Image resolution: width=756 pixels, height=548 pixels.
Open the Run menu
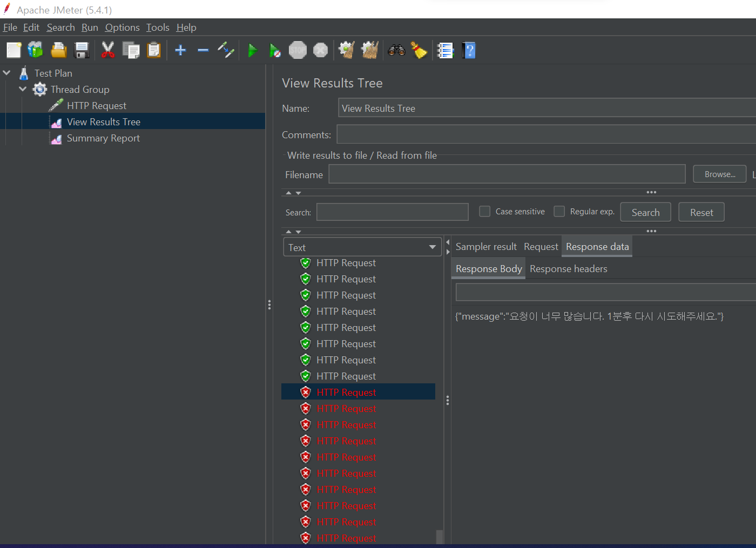click(x=90, y=28)
